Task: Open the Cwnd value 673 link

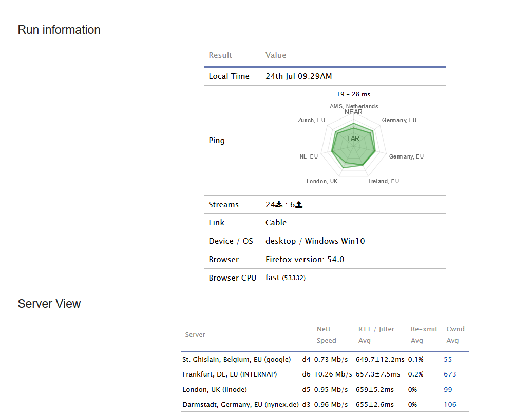Action: (450, 374)
